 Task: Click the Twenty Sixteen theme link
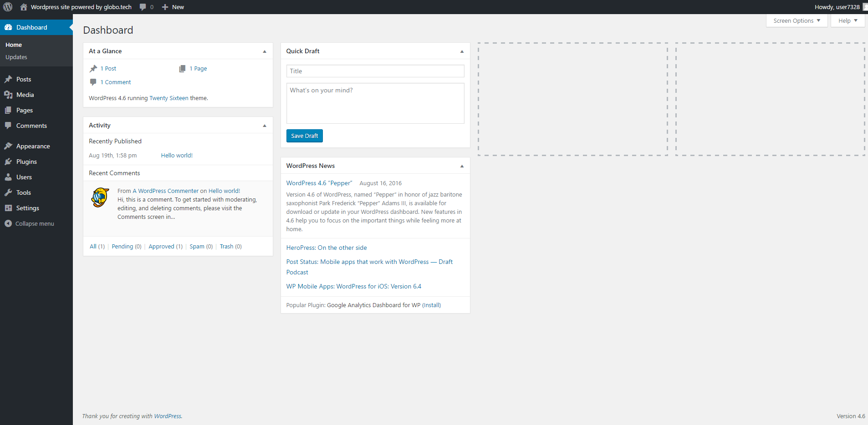pyautogui.click(x=169, y=98)
